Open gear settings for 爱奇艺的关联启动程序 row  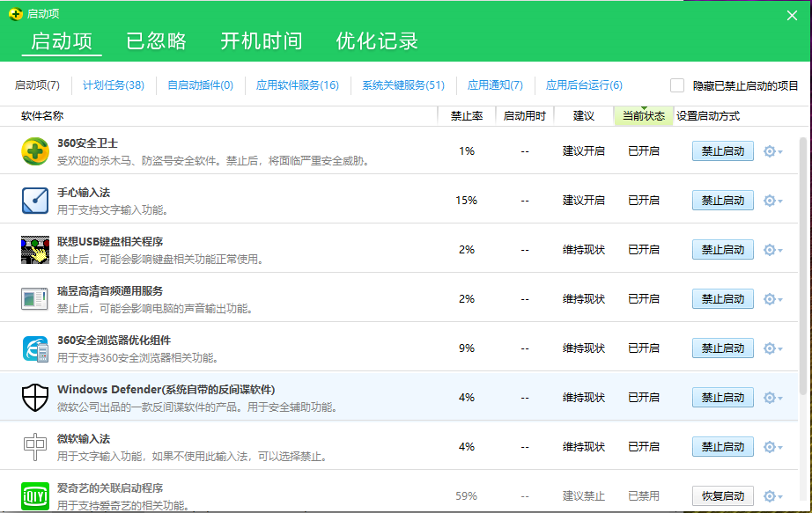point(772,496)
